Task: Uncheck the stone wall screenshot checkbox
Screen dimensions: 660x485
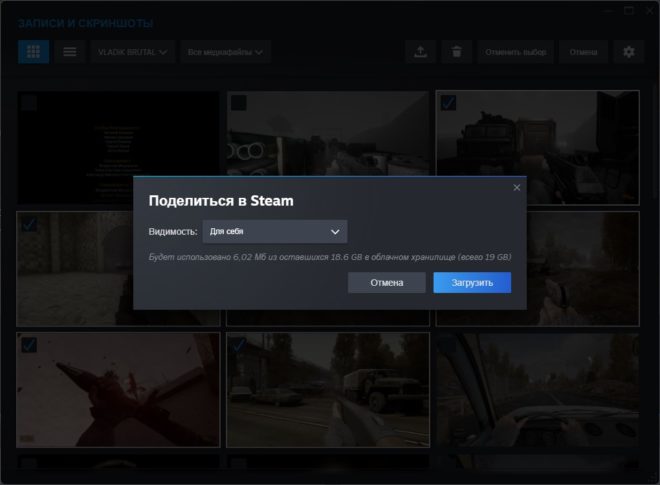Action: tap(29, 224)
